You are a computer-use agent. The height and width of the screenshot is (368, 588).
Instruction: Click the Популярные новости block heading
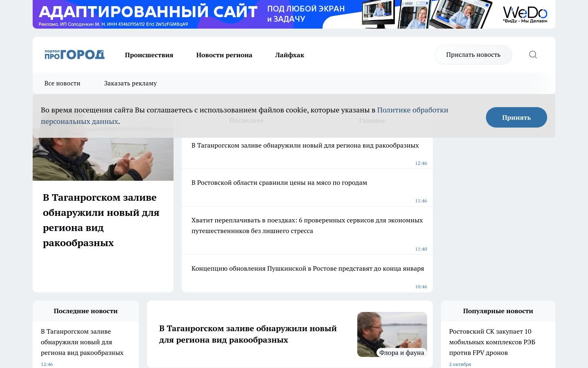point(498,311)
